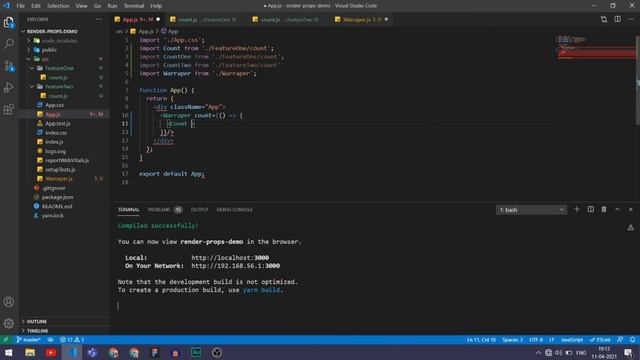Click the errors and warnings count

(x=72, y=340)
